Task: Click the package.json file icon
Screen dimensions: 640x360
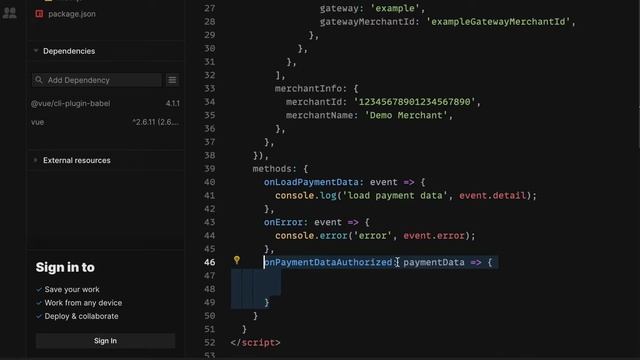Action: 39,14
